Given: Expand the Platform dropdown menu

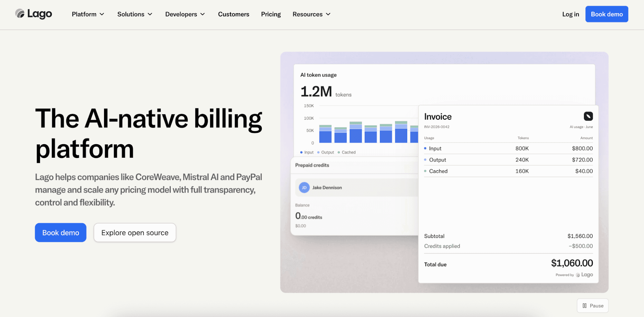Looking at the screenshot, I should click(x=88, y=14).
